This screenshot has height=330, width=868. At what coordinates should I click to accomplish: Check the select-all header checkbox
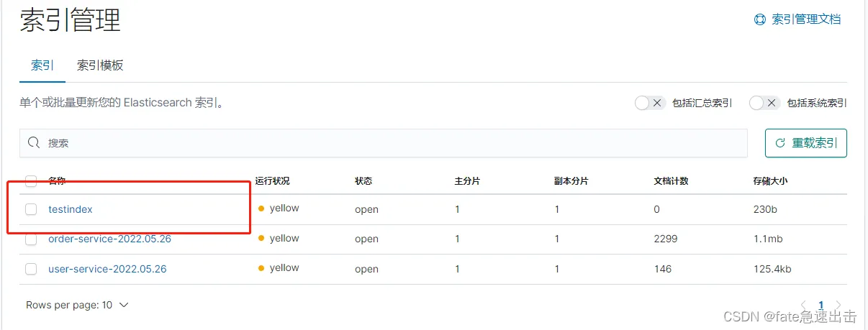click(31, 181)
